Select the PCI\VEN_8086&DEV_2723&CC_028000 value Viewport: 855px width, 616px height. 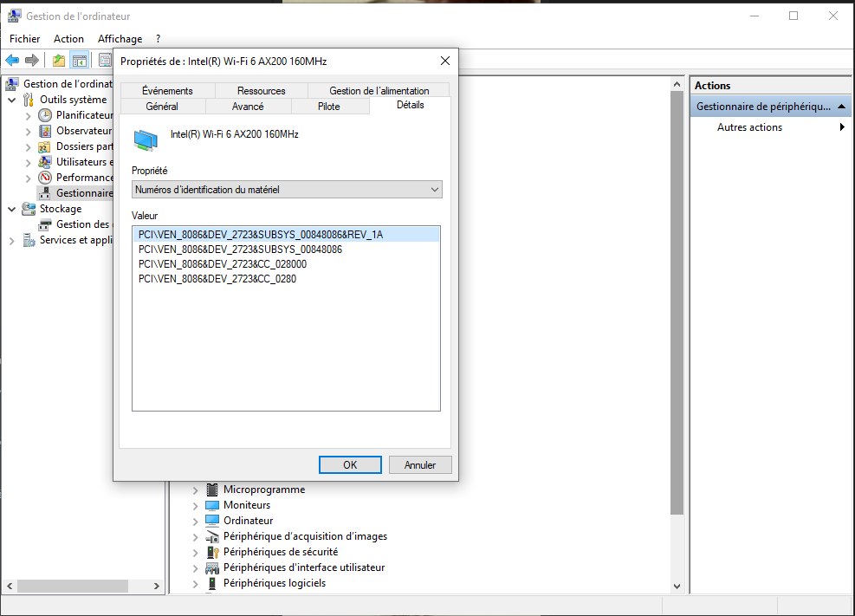tap(223, 264)
